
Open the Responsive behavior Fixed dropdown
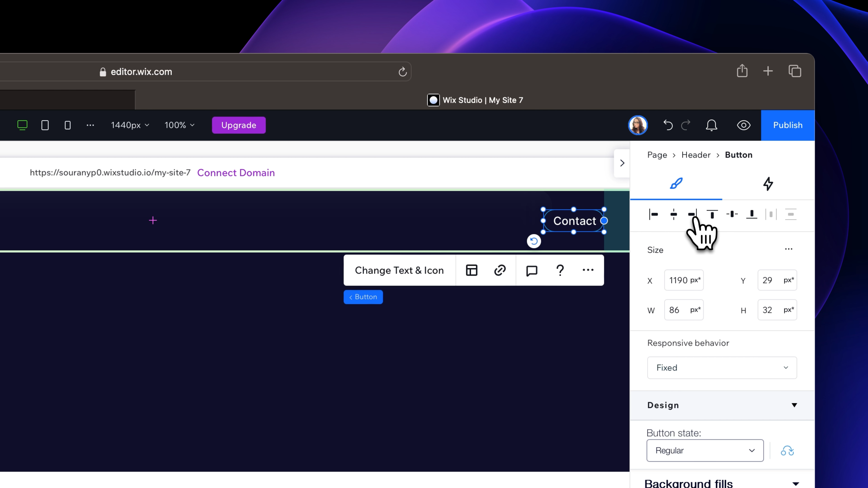(x=722, y=367)
